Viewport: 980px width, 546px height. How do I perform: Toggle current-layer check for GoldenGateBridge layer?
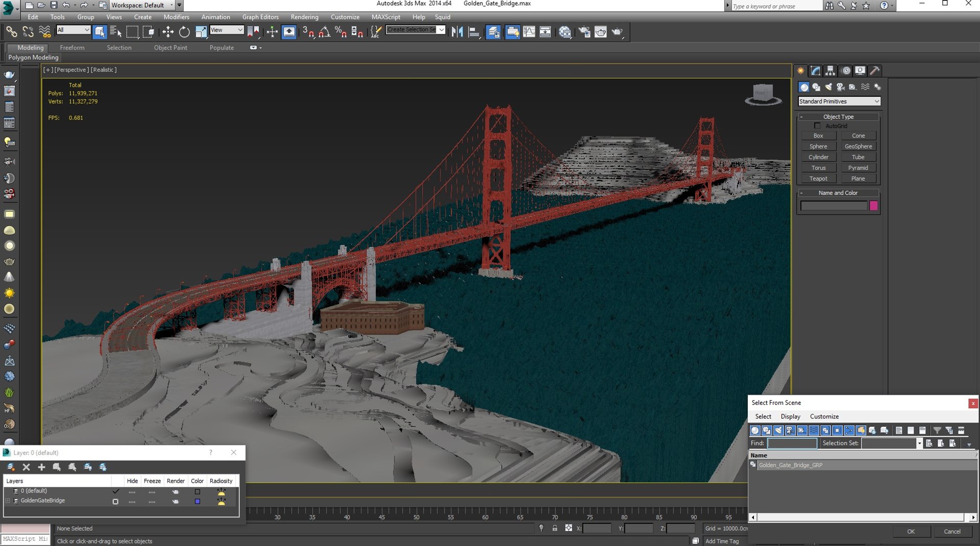(115, 501)
